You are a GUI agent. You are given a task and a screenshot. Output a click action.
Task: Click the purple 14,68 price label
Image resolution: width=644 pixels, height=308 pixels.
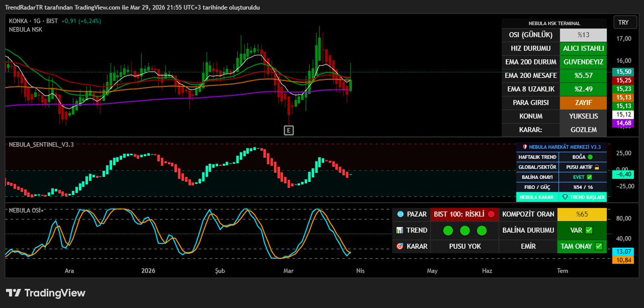[x=624, y=123]
